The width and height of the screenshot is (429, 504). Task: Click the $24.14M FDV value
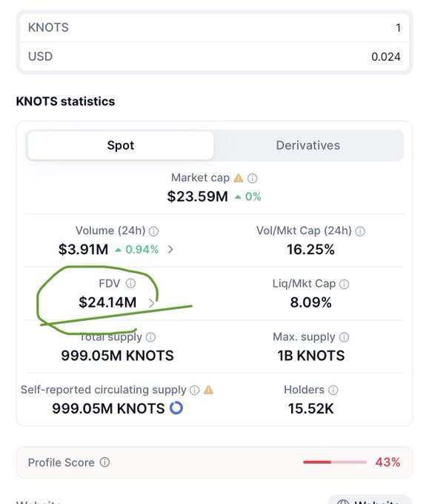coord(107,302)
